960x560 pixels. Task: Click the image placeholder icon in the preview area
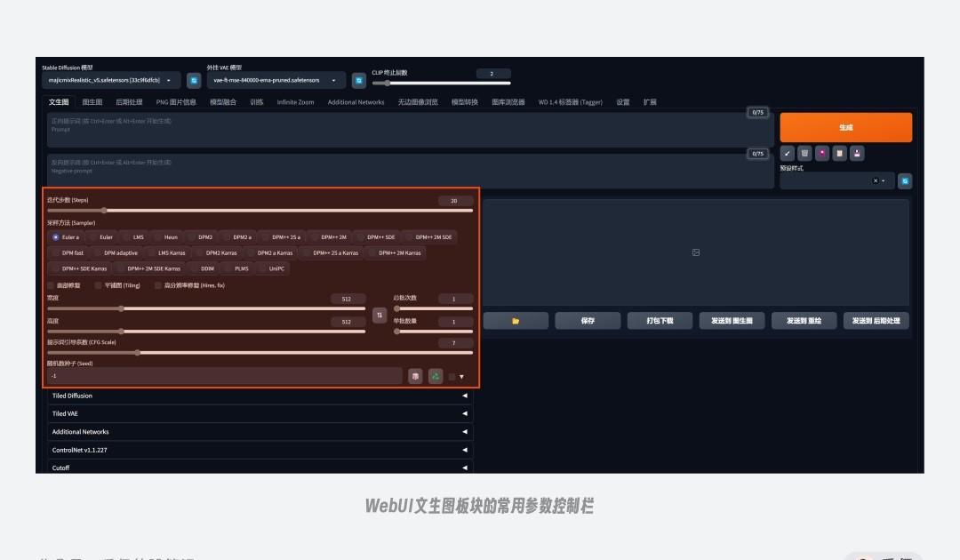pyautogui.click(x=695, y=252)
